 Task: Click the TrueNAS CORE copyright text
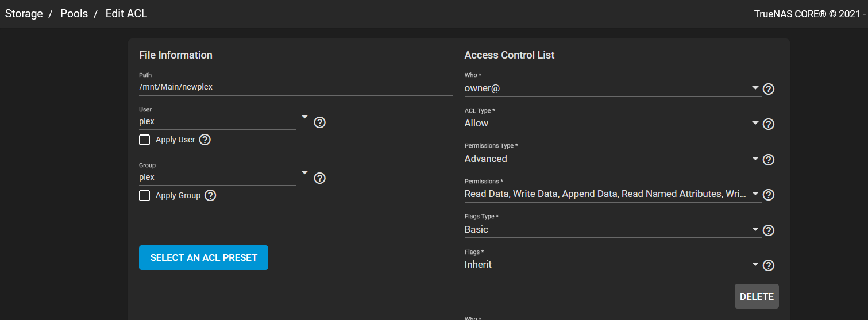[810, 14]
